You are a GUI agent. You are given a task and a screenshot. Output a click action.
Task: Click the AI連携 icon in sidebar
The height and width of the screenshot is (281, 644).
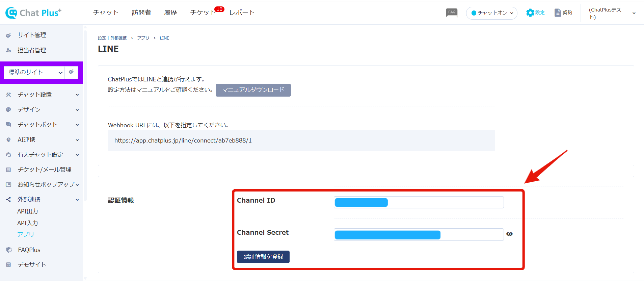point(8,140)
